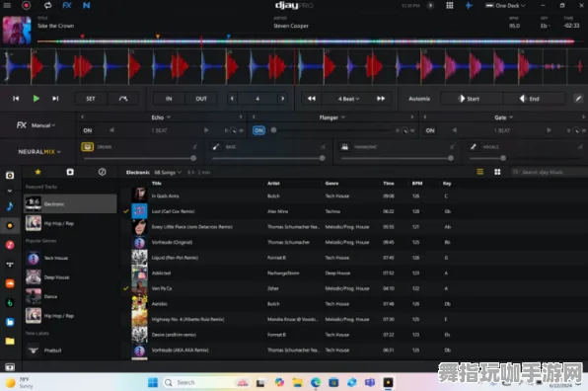Set the loop IN point
This screenshot has width=588, height=391.
click(169, 99)
